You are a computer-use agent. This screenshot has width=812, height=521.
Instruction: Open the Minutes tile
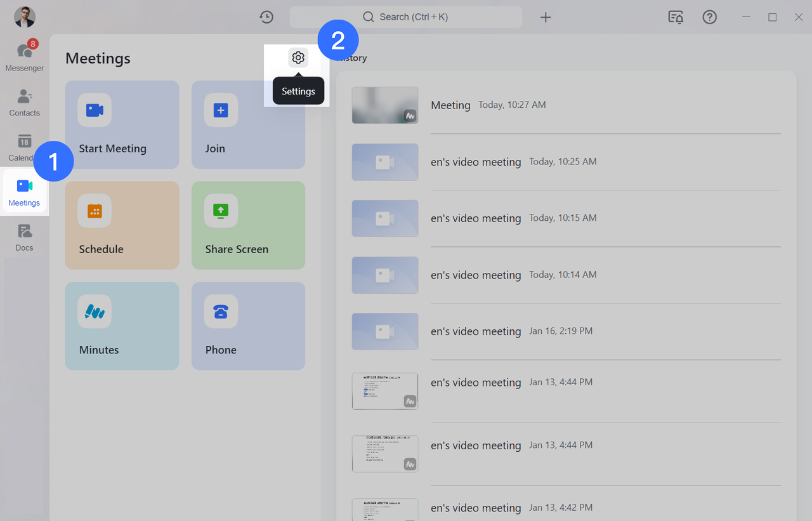122,326
